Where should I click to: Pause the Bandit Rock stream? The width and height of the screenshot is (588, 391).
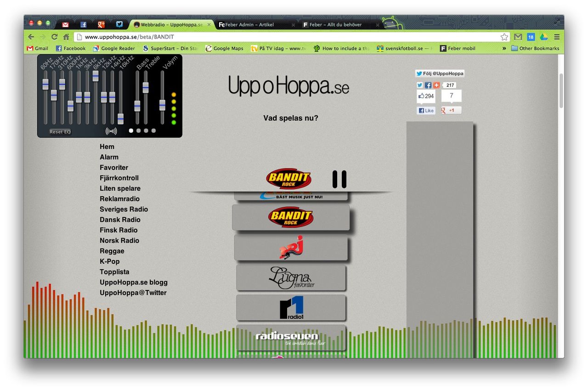click(x=339, y=179)
